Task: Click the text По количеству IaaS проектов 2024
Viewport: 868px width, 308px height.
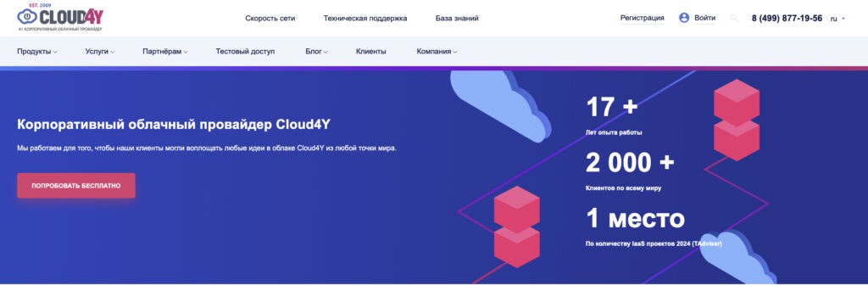Action: coord(654,244)
